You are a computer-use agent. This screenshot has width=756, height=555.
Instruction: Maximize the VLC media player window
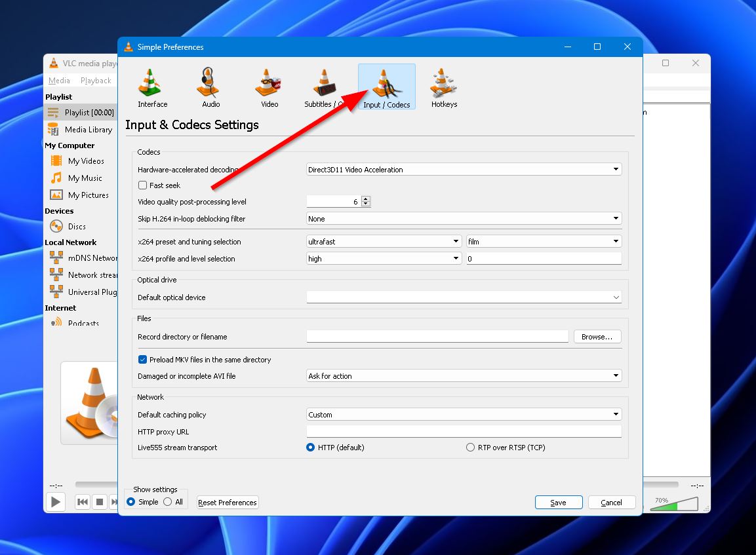[666, 63]
